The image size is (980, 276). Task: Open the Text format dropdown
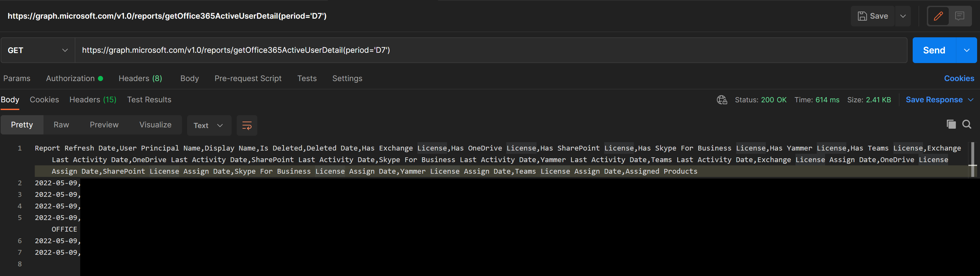(x=209, y=125)
